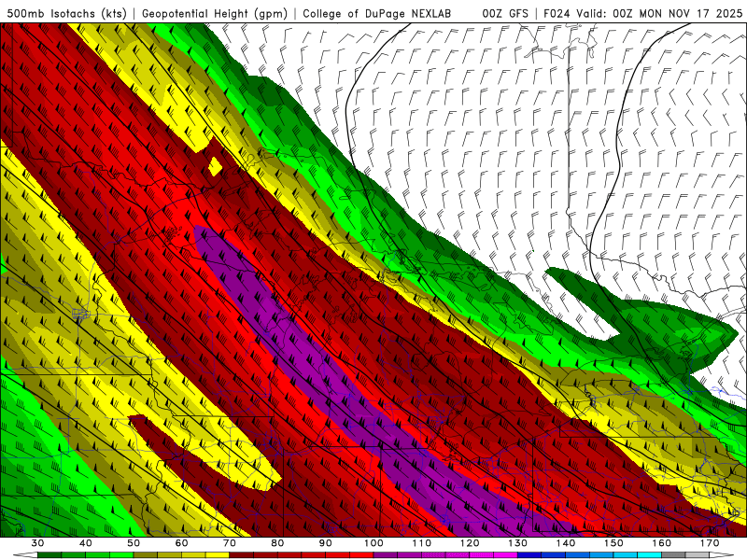Click the legend value '120'
Image resolution: width=747 pixels, height=560 pixels.
(x=470, y=543)
